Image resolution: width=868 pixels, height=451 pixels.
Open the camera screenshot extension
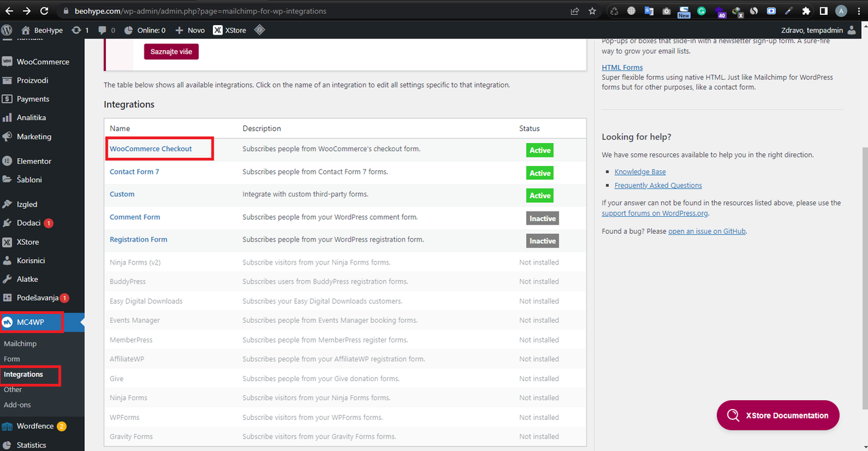pyautogui.click(x=667, y=11)
